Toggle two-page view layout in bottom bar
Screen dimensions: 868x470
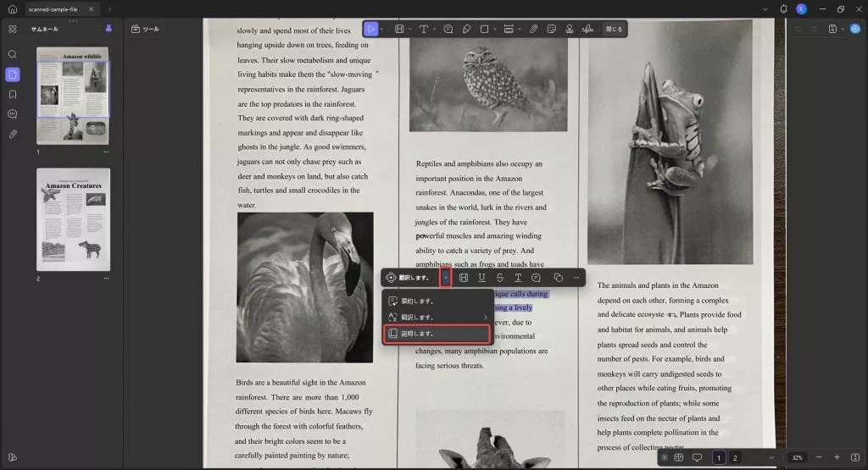pyautogui.click(x=679, y=457)
